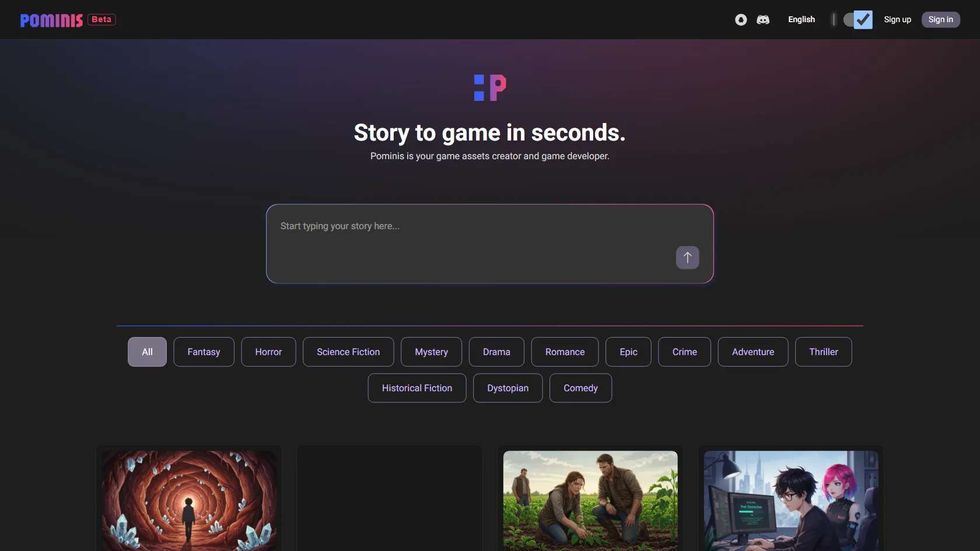This screenshot has height=551, width=980.
Task: Open the blank second game card
Action: 390,499
